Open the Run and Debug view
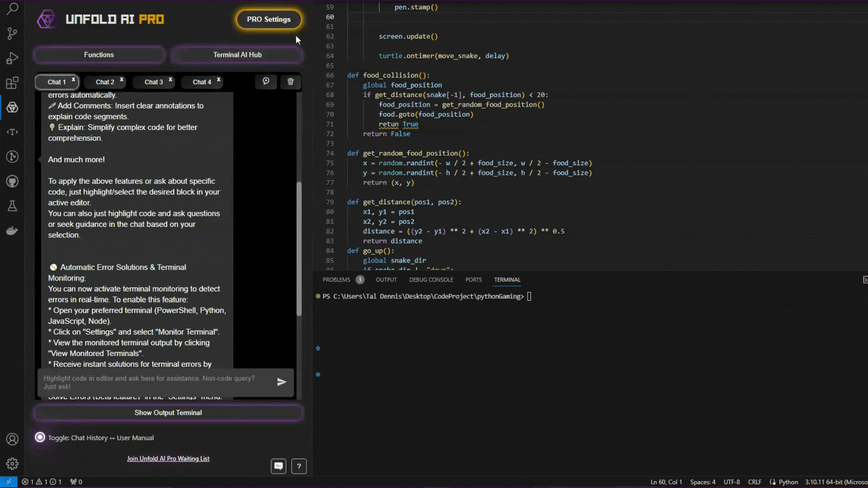 (x=12, y=58)
